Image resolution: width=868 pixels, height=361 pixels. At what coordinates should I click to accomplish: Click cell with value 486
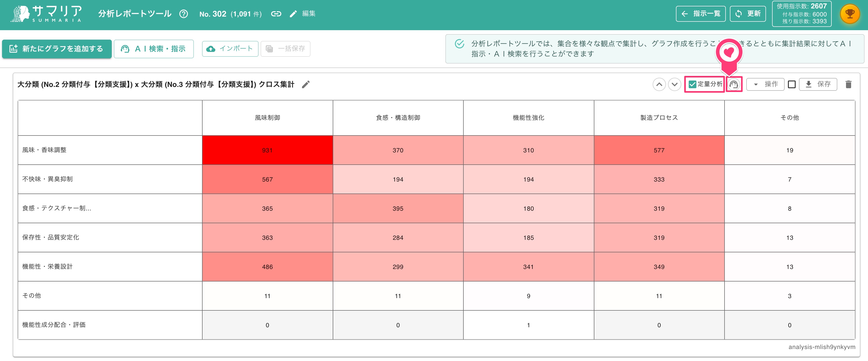[267, 267]
